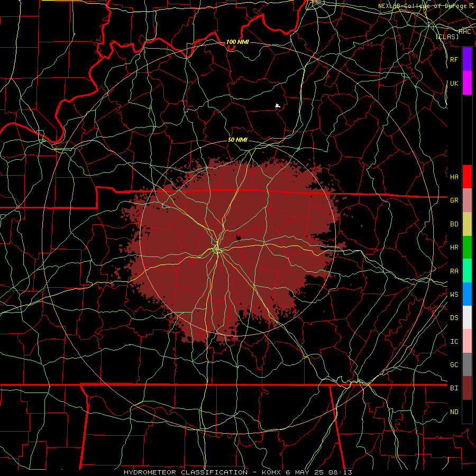The width and height of the screenshot is (476, 476).
Task: Select the light pink IC legend swatch
Action: 467,341
